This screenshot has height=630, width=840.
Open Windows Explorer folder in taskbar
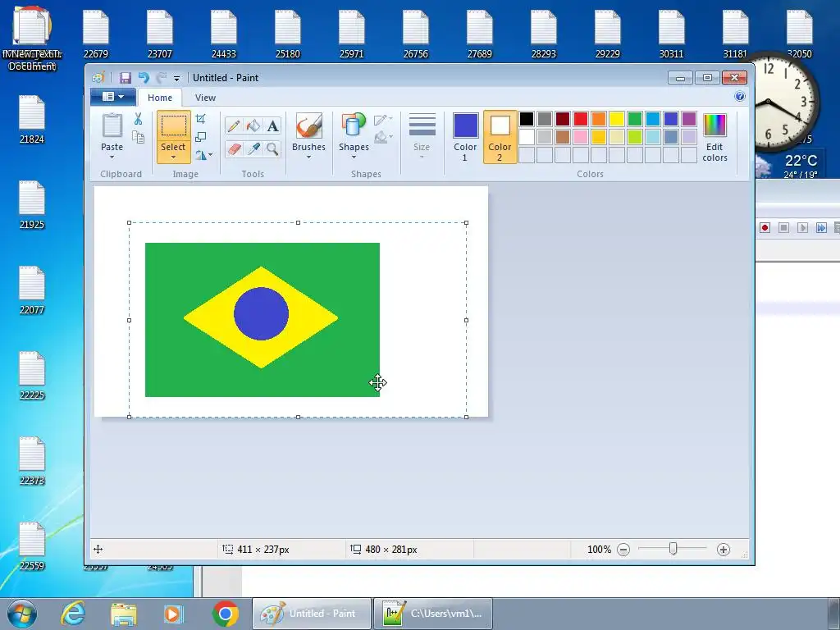124,614
